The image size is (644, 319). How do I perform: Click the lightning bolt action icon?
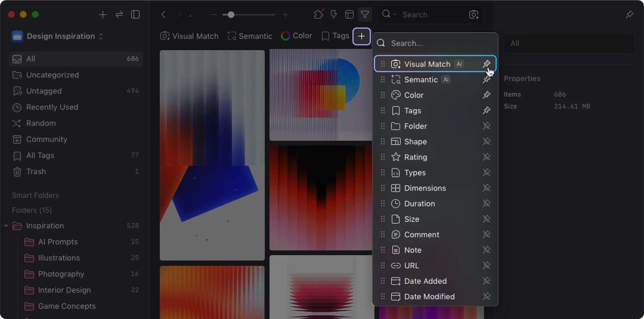coord(334,14)
